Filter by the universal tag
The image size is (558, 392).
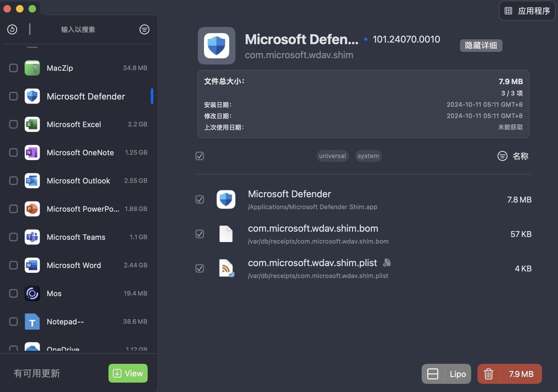[x=332, y=156]
